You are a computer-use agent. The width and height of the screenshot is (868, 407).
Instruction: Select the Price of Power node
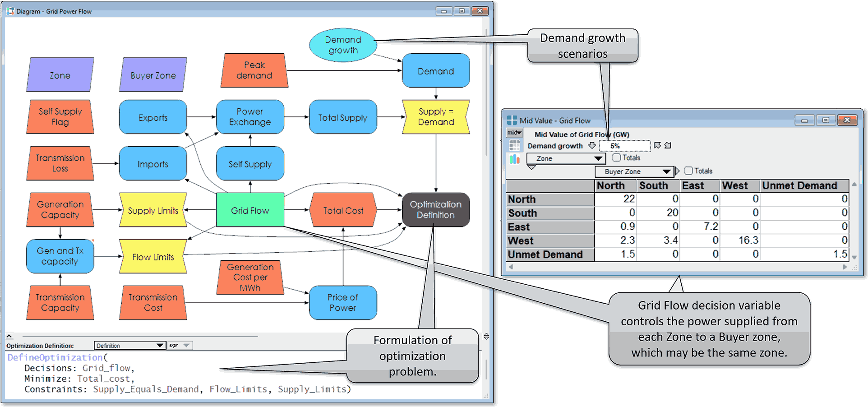point(343,303)
